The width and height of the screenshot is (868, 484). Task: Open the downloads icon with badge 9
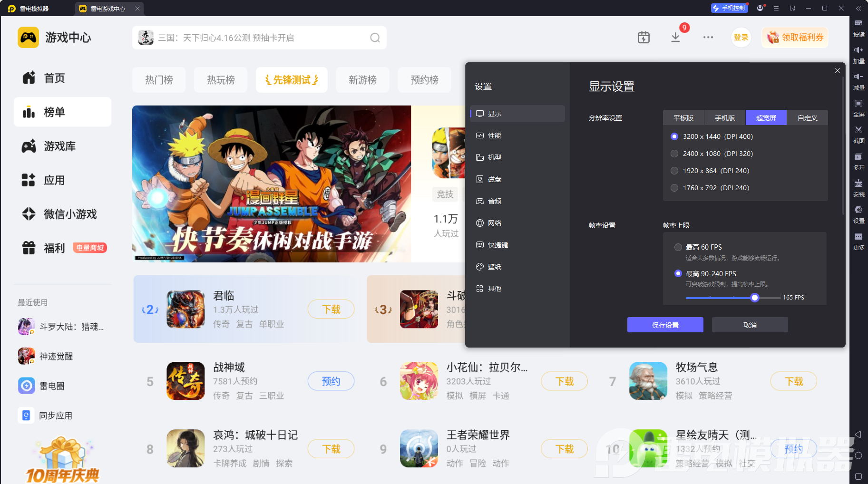pos(675,38)
